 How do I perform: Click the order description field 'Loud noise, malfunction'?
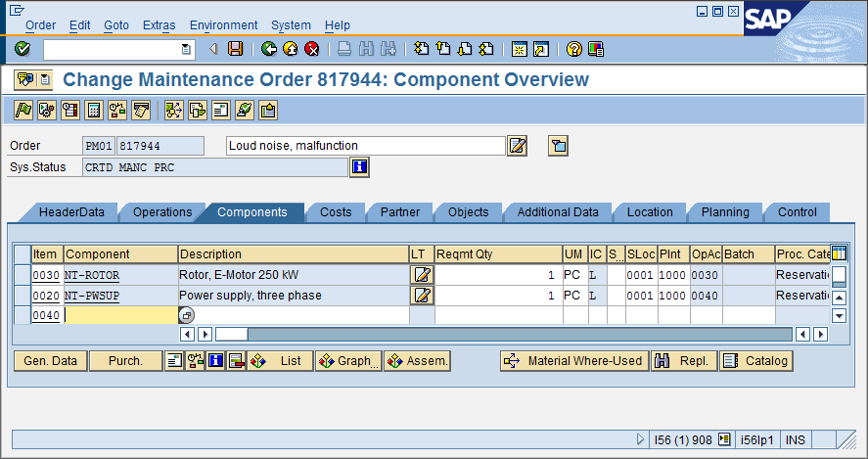[366, 146]
